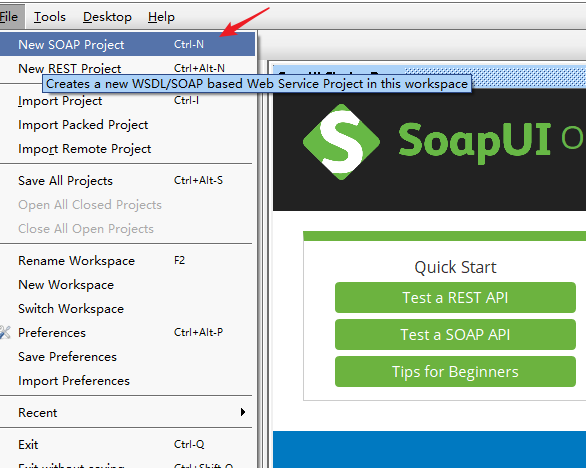The image size is (586, 468).
Task: Click the Test a REST API button
Action: [x=455, y=298]
